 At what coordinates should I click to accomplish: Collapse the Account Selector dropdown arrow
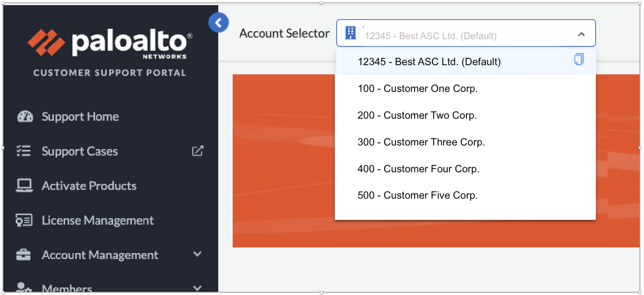(581, 34)
